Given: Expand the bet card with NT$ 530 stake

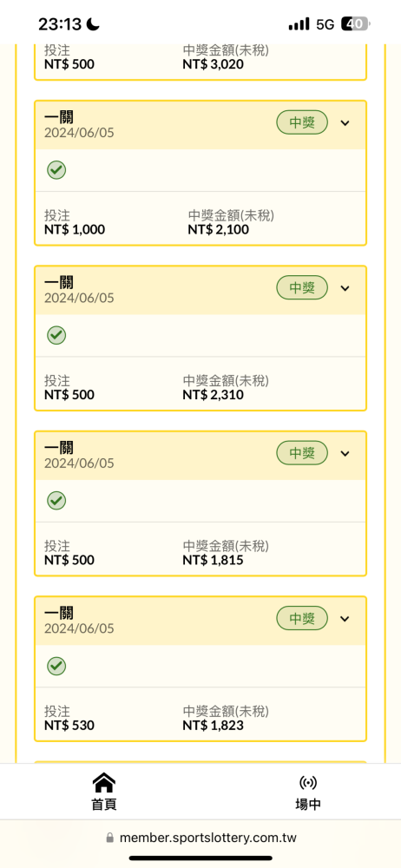Looking at the screenshot, I should pos(345,618).
